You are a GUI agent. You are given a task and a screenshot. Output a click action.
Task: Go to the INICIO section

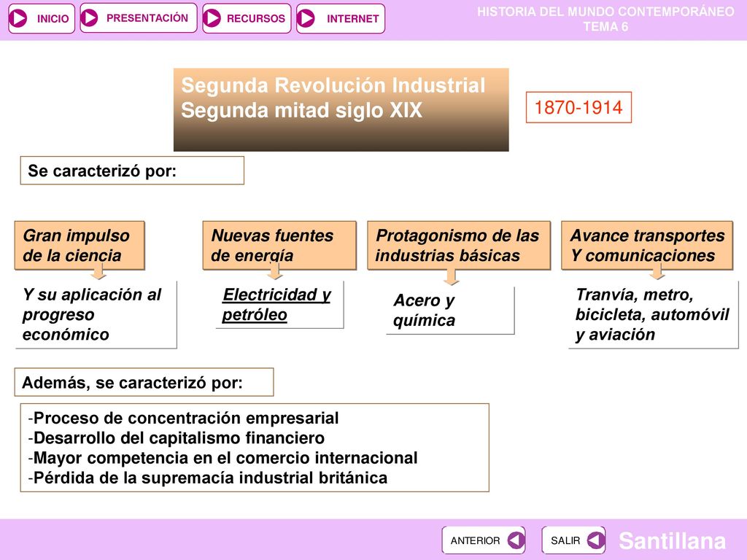pyautogui.click(x=42, y=18)
